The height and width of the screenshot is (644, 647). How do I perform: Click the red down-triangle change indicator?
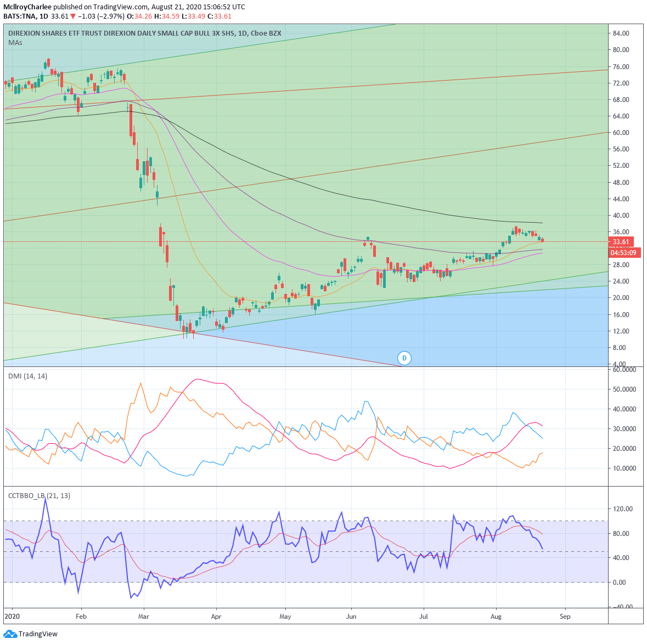tap(73, 16)
